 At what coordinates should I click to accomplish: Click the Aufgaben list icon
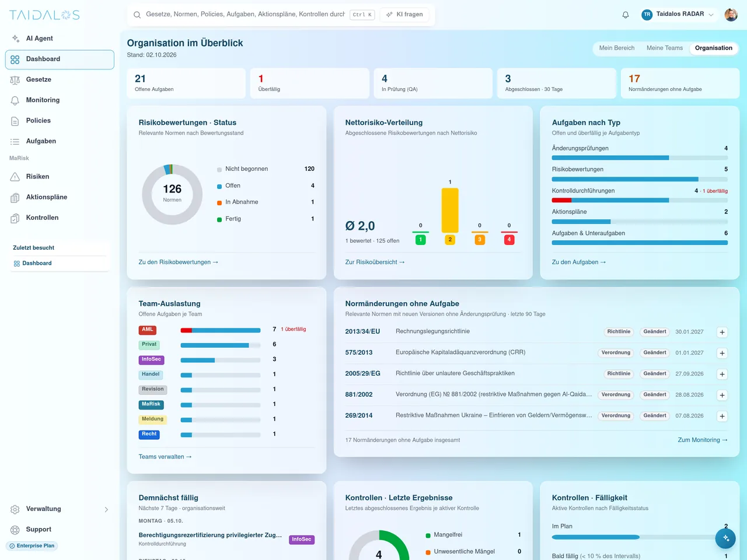point(15,141)
